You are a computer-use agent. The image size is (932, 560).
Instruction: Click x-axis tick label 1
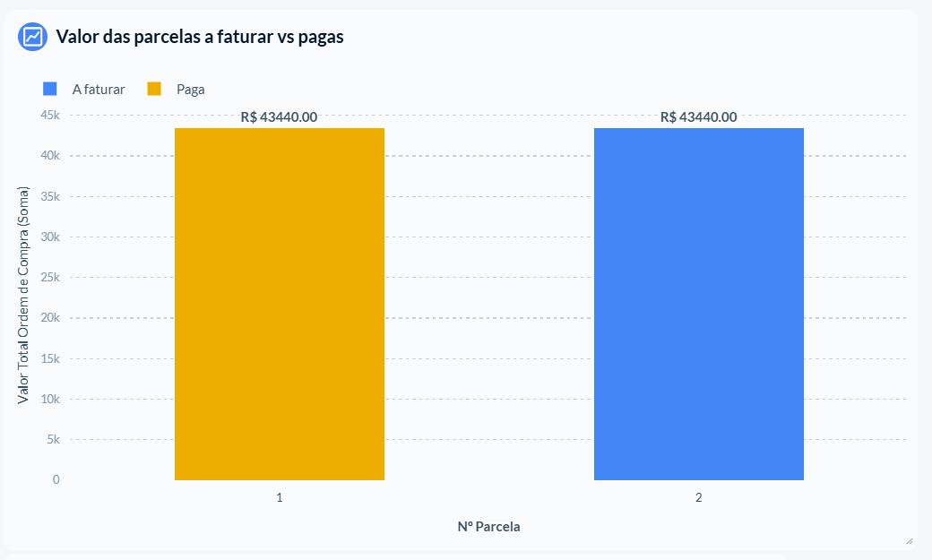pyautogui.click(x=280, y=497)
